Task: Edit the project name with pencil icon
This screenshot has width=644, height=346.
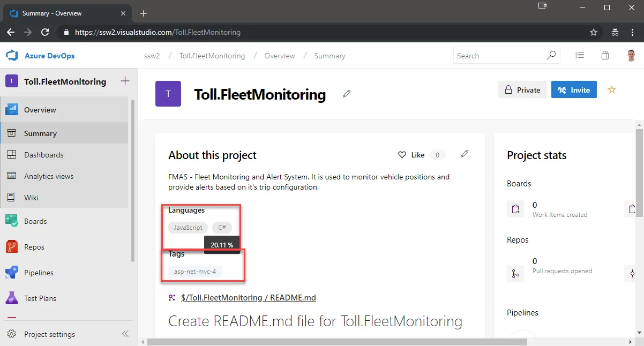Action: (347, 94)
